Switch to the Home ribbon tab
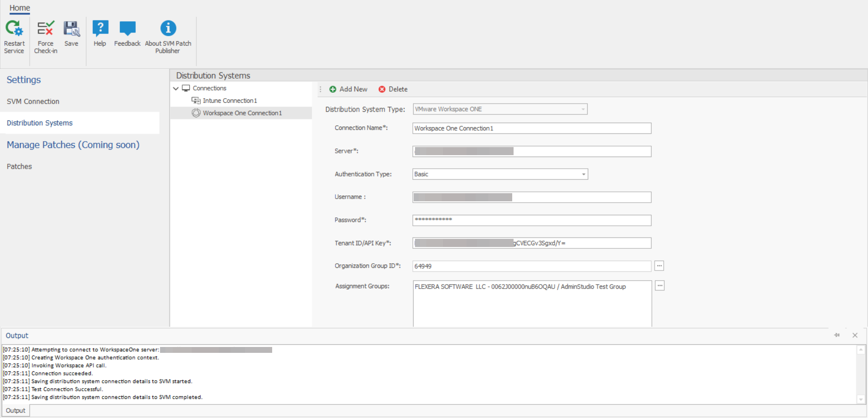The width and height of the screenshot is (868, 418). point(20,8)
